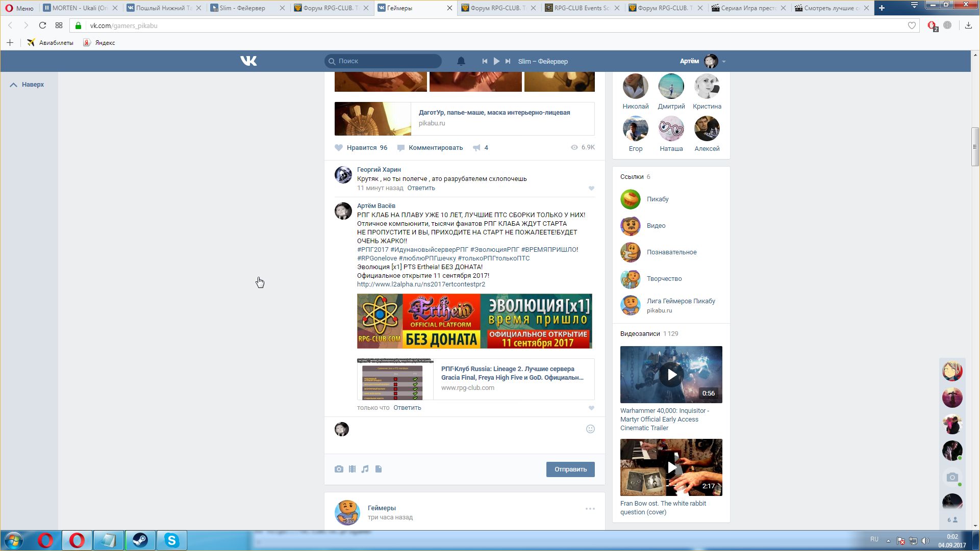The width and height of the screenshot is (980, 551).
Task: Open the ДаготУр pikabu.ru link card
Action: click(464, 119)
